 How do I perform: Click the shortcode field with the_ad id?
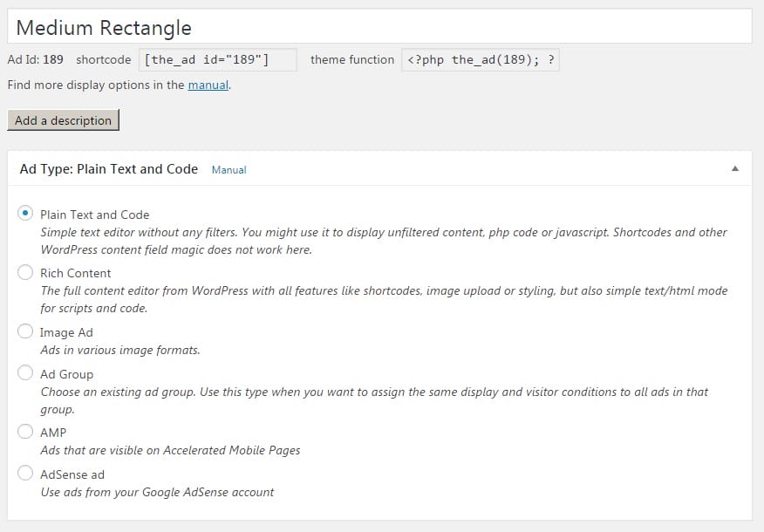click(x=217, y=60)
